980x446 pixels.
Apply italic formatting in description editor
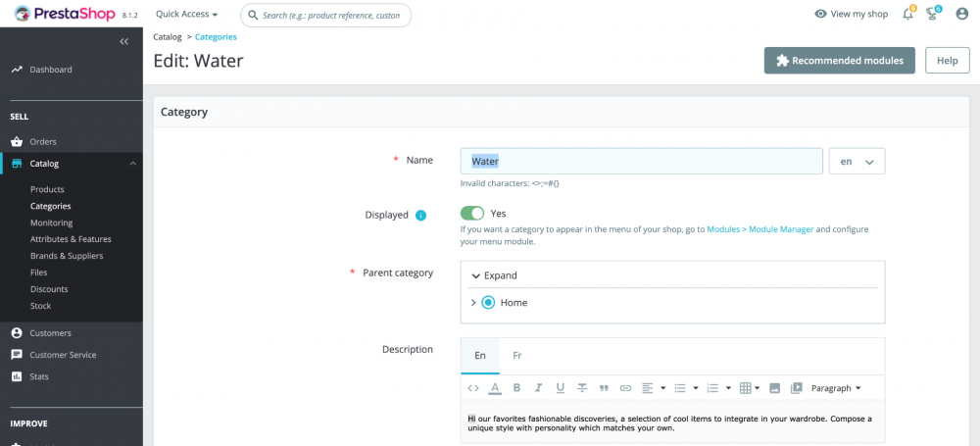[x=538, y=388]
